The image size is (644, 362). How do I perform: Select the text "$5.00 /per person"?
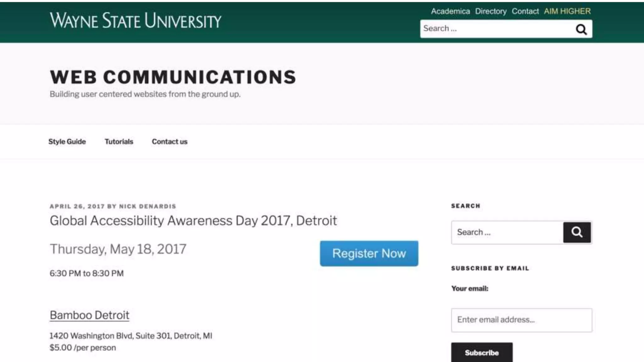coord(83,348)
